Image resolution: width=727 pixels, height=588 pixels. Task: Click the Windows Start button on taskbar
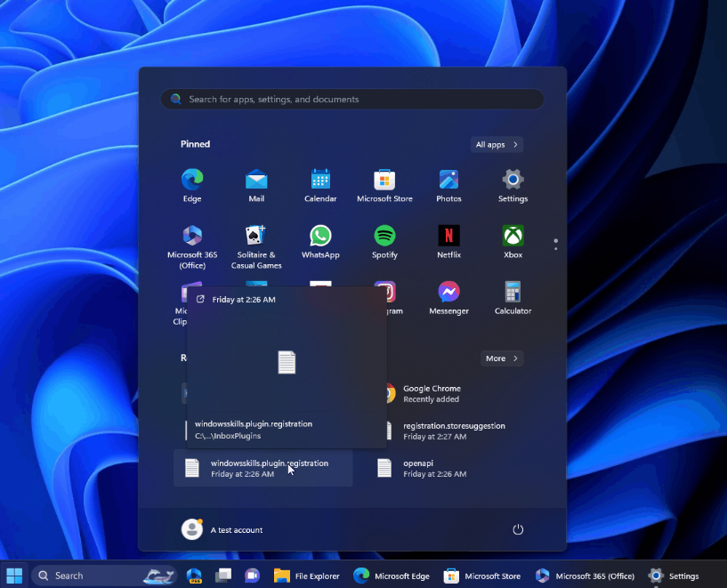(x=14, y=576)
